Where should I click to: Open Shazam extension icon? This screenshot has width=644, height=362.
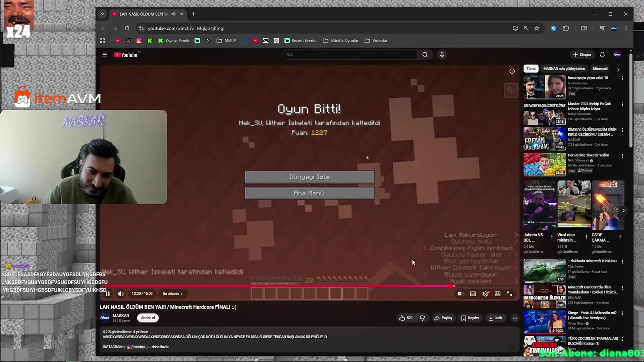click(x=553, y=28)
